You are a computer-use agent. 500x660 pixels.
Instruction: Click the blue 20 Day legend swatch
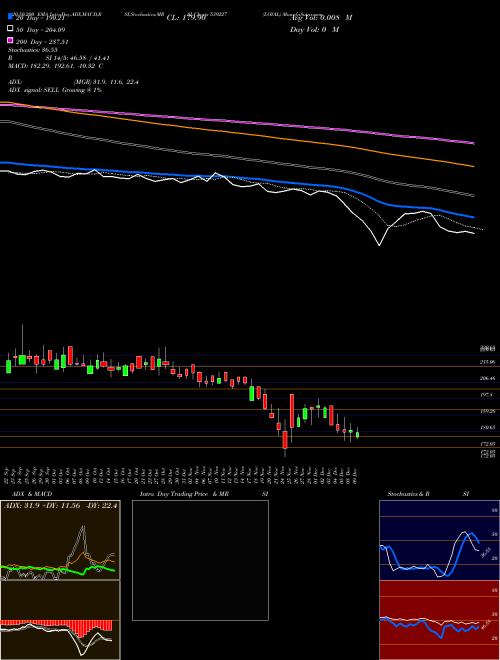pyautogui.click(x=10, y=17)
